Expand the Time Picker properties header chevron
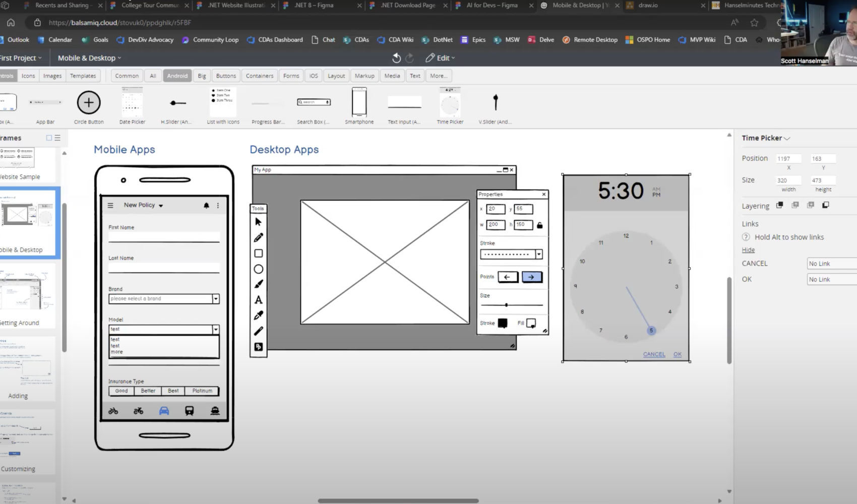This screenshot has height=504, width=857. click(x=787, y=138)
